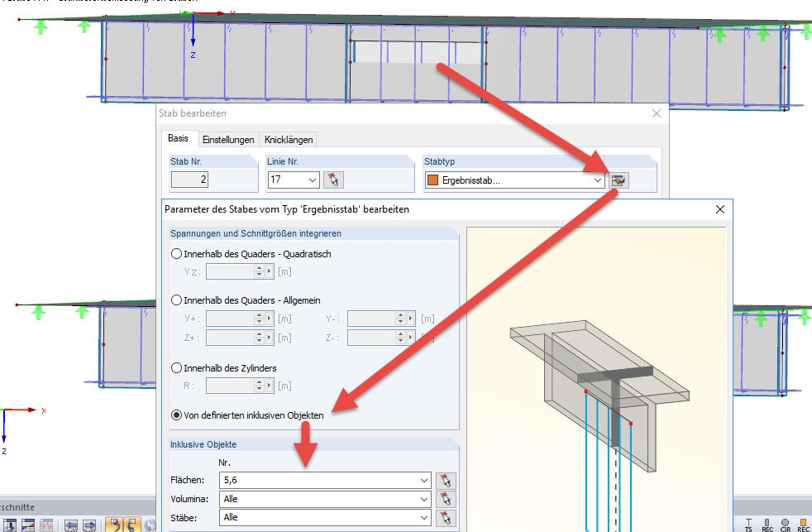
Task: Open the Y- field arrow menu button
Action: click(x=411, y=319)
